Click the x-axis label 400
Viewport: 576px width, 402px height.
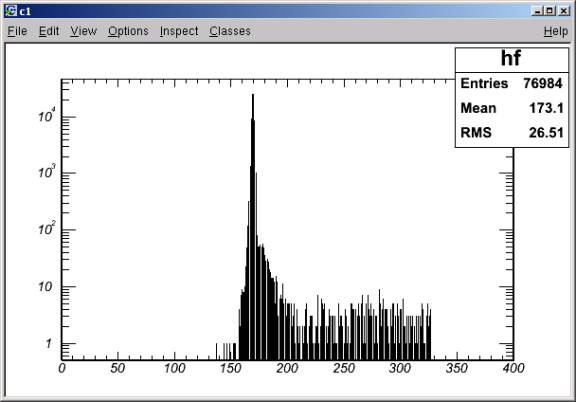(513, 368)
